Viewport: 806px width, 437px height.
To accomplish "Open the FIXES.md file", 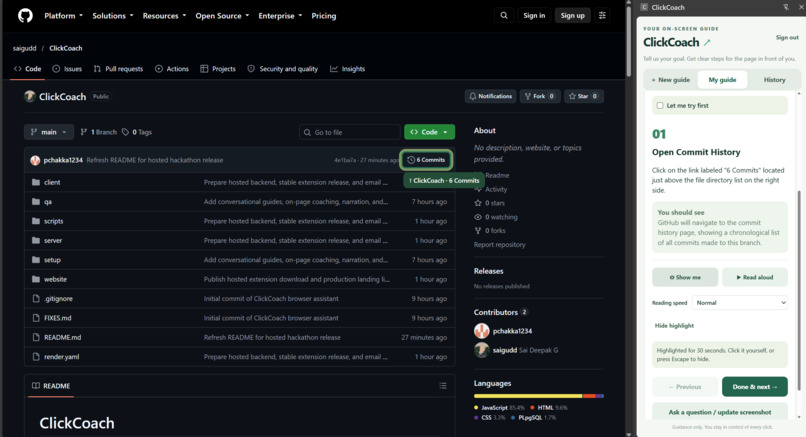I will [58, 318].
